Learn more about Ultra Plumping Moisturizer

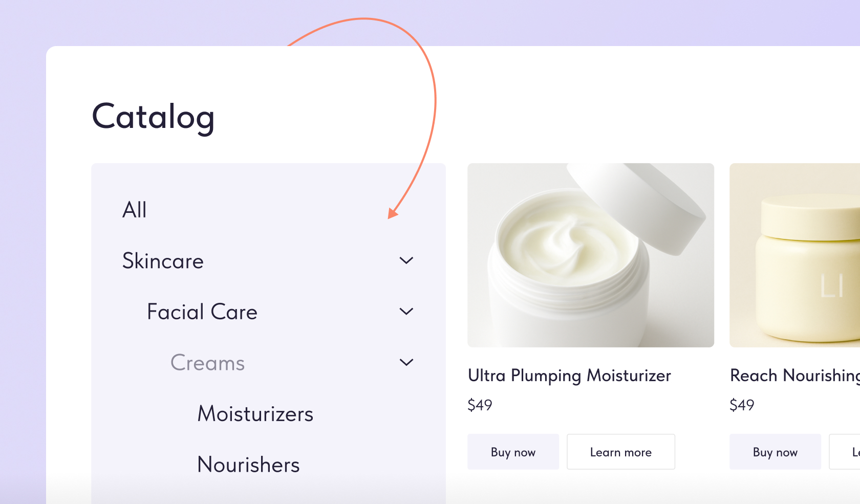click(621, 452)
